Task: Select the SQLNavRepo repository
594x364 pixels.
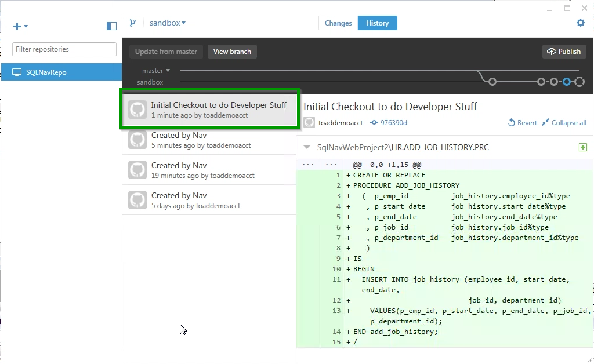Action: point(61,72)
